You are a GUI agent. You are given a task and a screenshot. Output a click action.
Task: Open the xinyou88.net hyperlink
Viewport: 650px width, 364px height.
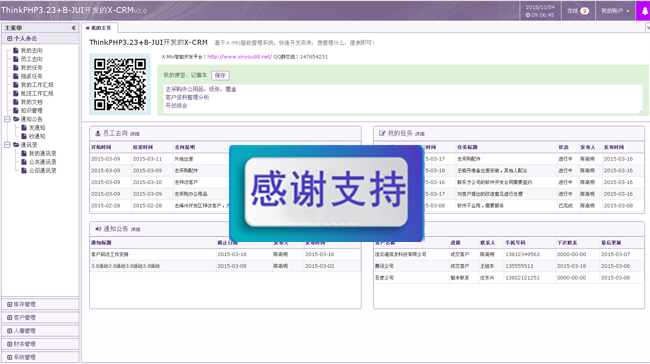tap(239, 57)
